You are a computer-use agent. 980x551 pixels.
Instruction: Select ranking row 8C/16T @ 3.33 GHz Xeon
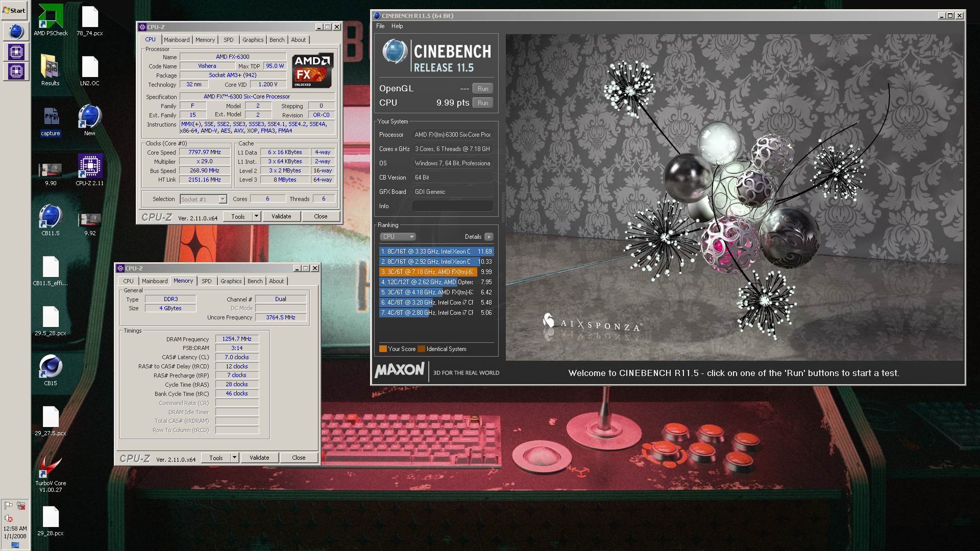(x=436, y=252)
